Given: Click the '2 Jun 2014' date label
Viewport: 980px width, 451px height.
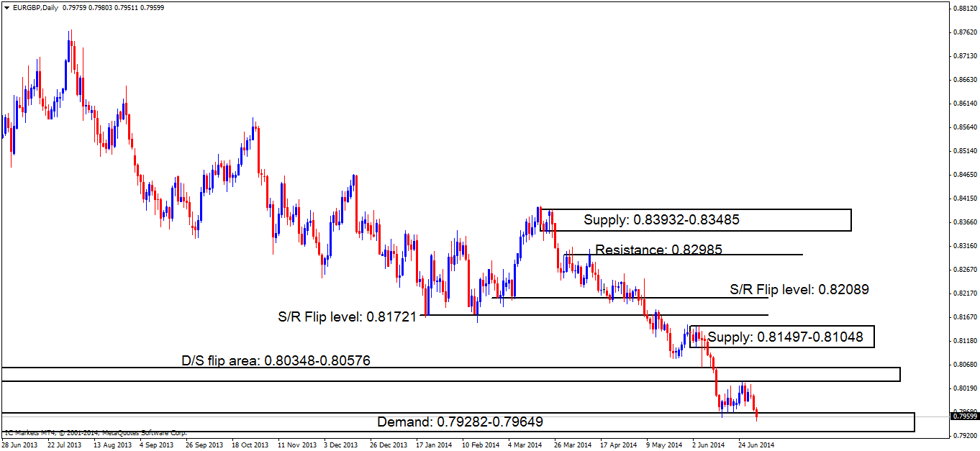Looking at the screenshot, I should pyautogui.click(x=709, y=445).
